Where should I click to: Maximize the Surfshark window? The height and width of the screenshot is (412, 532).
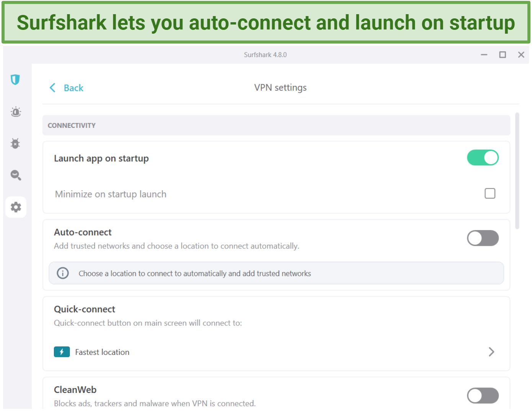[x=502, y=55]
